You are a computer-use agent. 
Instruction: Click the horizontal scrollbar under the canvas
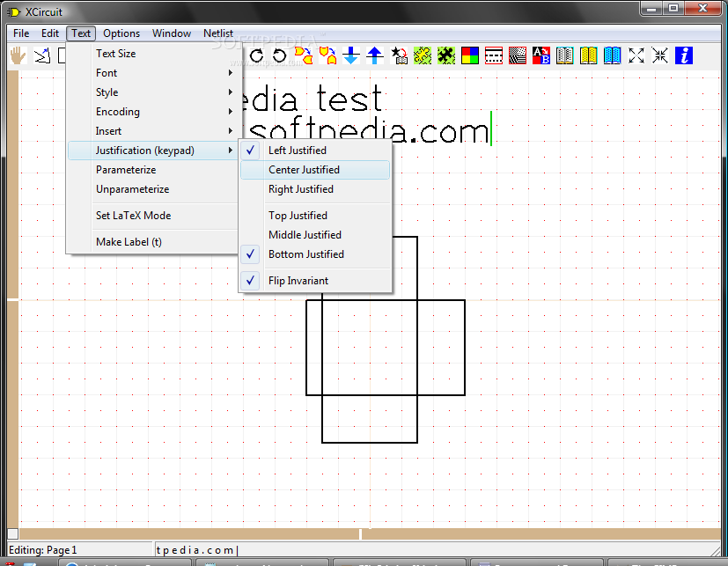pyautogui.click(x=370, y=534)
